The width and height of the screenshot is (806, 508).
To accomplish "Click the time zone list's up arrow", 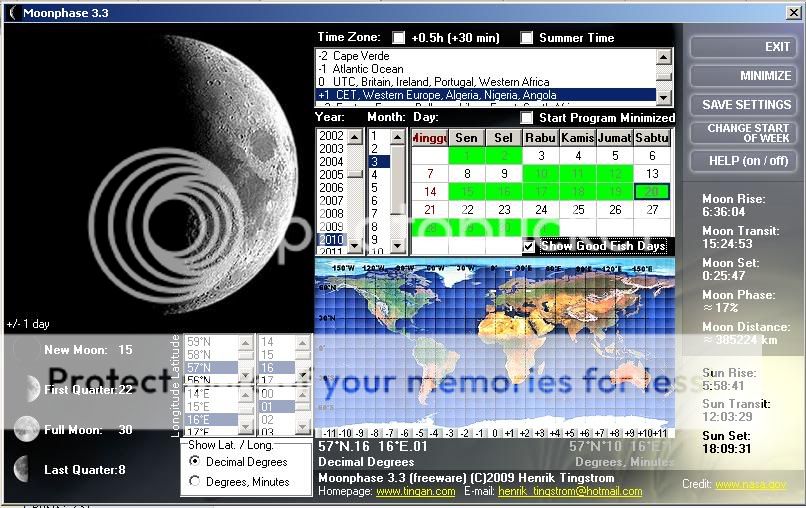I will [x=664, y=57].
